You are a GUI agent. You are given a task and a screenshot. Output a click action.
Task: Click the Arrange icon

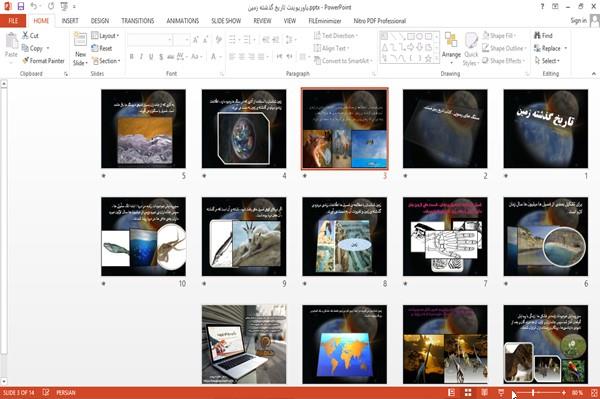click(451, 40)
